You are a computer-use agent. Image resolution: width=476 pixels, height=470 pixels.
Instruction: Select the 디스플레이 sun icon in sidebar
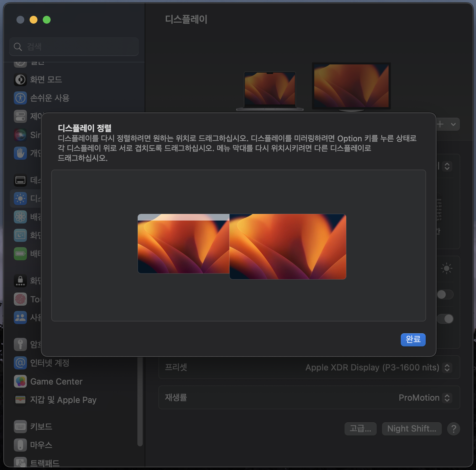(x=20, y=199)
